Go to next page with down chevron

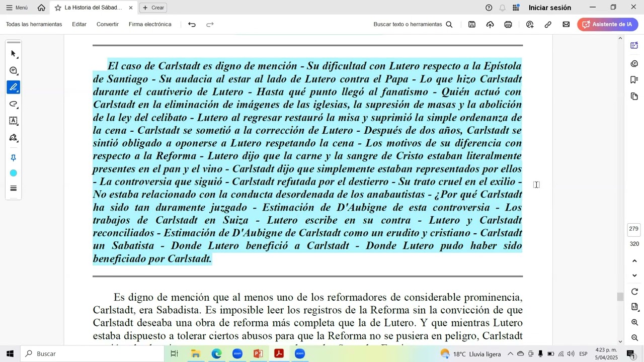point(634,276)
